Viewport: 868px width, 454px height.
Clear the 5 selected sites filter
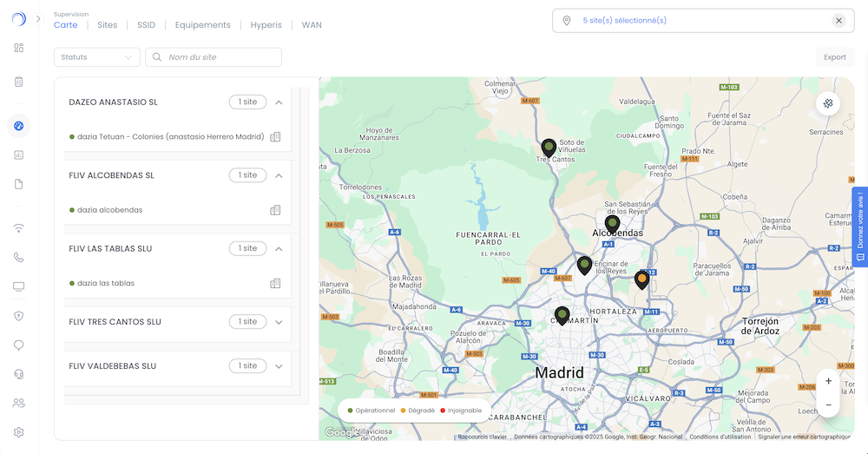pyautogui.click(x=838, y=21)
